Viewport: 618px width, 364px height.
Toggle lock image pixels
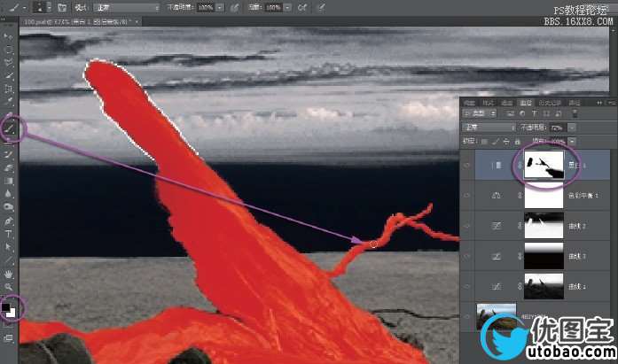click(x=496, y=142)
